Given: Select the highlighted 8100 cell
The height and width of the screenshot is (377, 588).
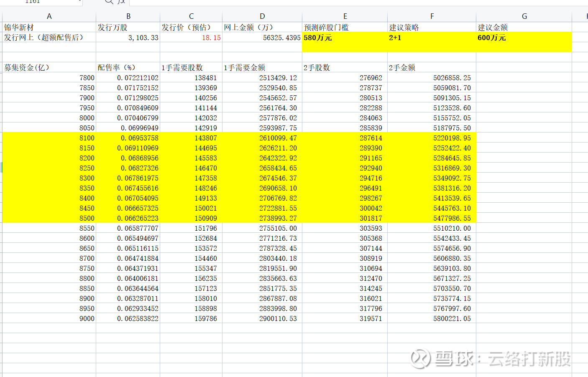Looking at the screenshot, I should (49, 138).
